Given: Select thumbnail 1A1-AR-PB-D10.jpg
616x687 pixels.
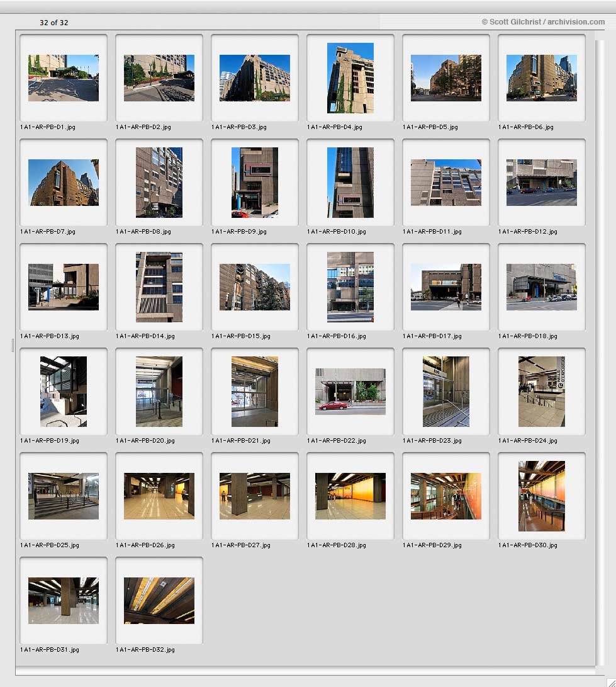Looking at the screenshot, I should (x=350, y=183).
